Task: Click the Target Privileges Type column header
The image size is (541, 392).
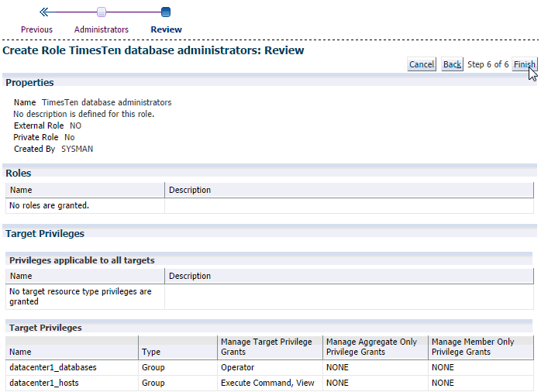Action: (151, 352)
